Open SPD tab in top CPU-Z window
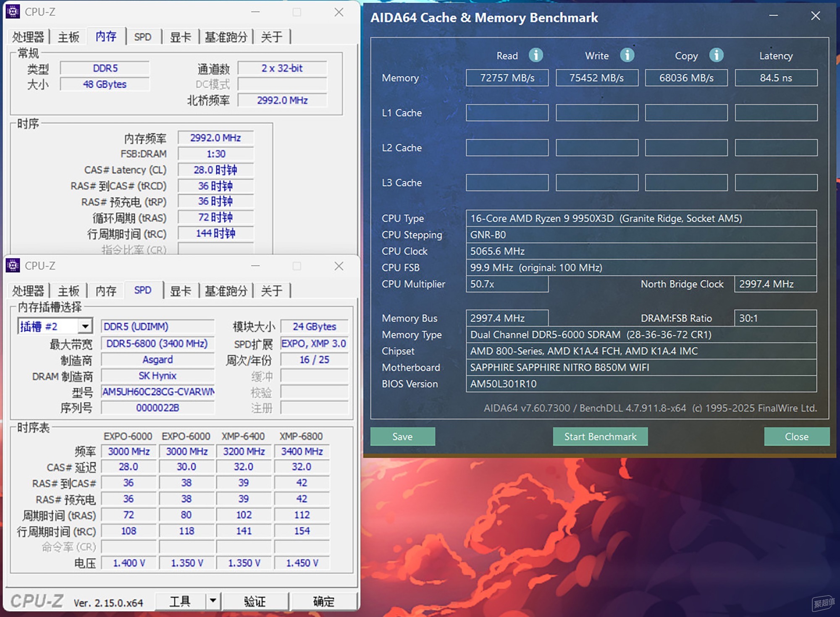Image resolution: width=840 pixels, height=617 pixels. (x=143, y=37)
